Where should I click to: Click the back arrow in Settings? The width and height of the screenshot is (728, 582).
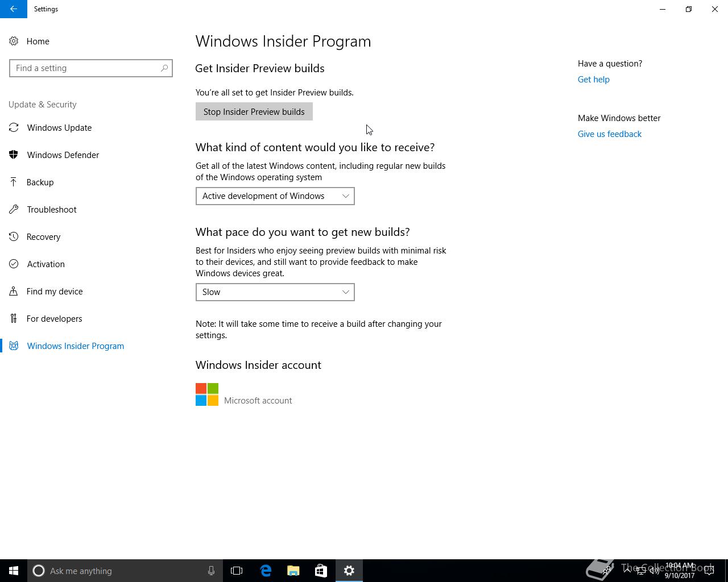pos(13,9)
